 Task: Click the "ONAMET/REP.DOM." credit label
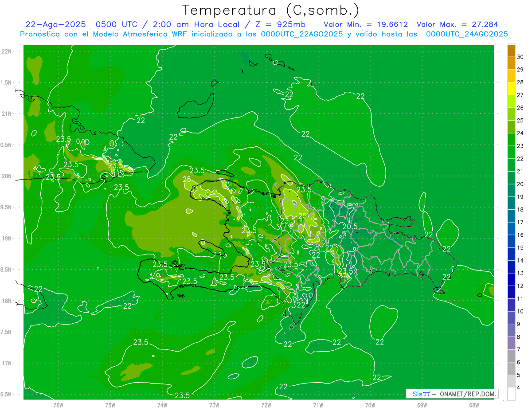click(x=468, y=394)
